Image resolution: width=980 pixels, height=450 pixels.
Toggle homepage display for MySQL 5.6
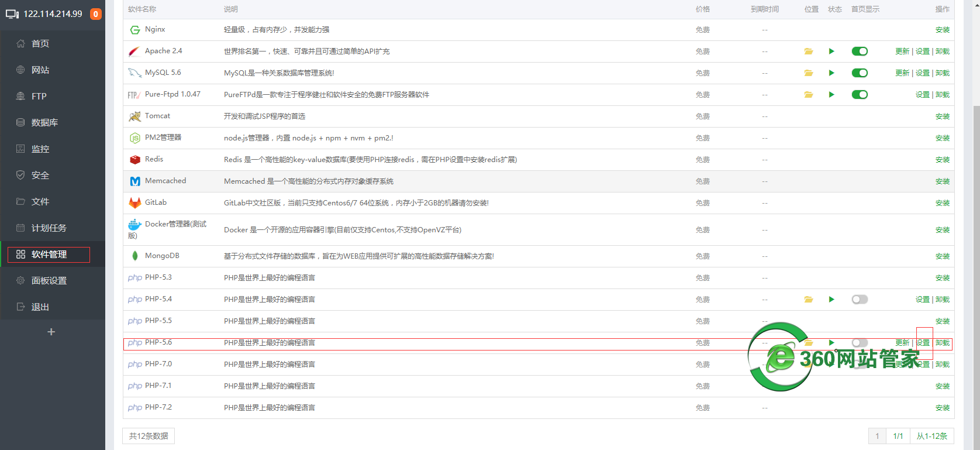[860, 73]
